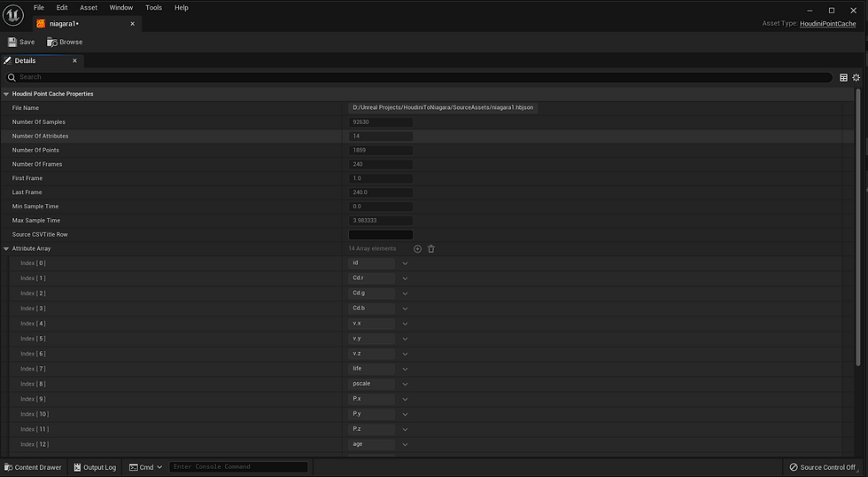Click the Min Sample Time value field
868x477 pixels.
point(381,206)
